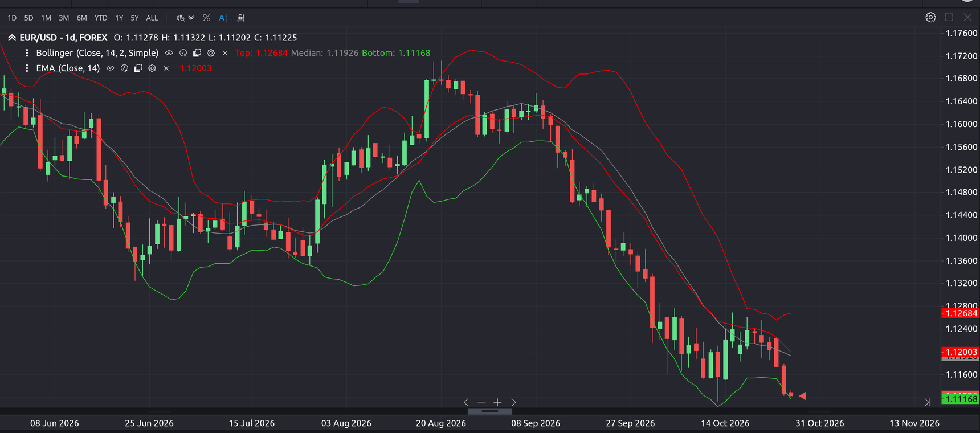This screenshot has height=433, width=980.
Task: Select the 3M time range
Action: [x=64, y=18]
